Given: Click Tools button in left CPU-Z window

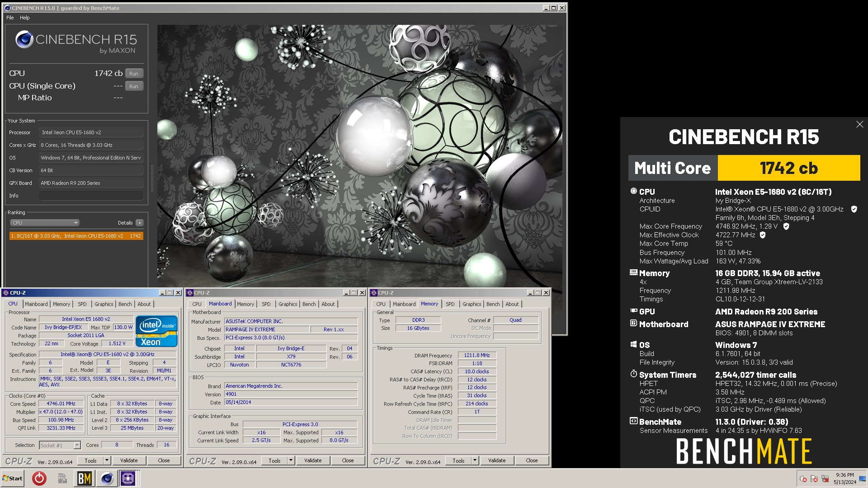Looking at the screenshot, I should 91,460.
